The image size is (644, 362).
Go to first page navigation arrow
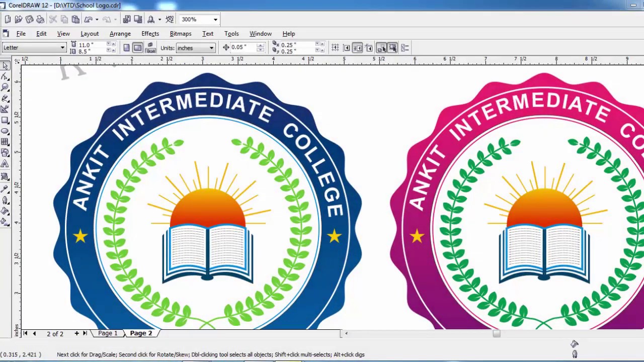(25, 333)
